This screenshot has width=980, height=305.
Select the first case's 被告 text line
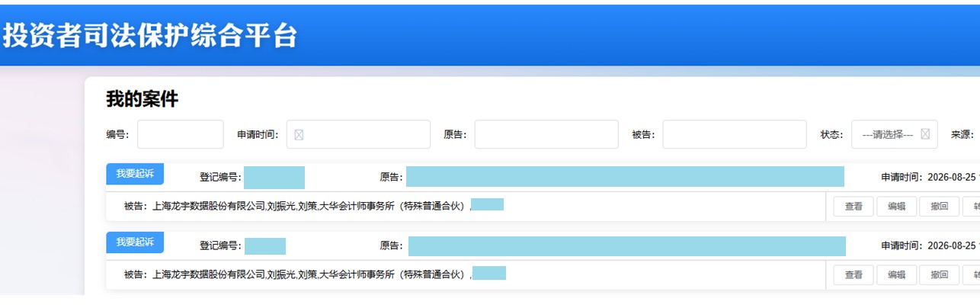pos(314,206)
